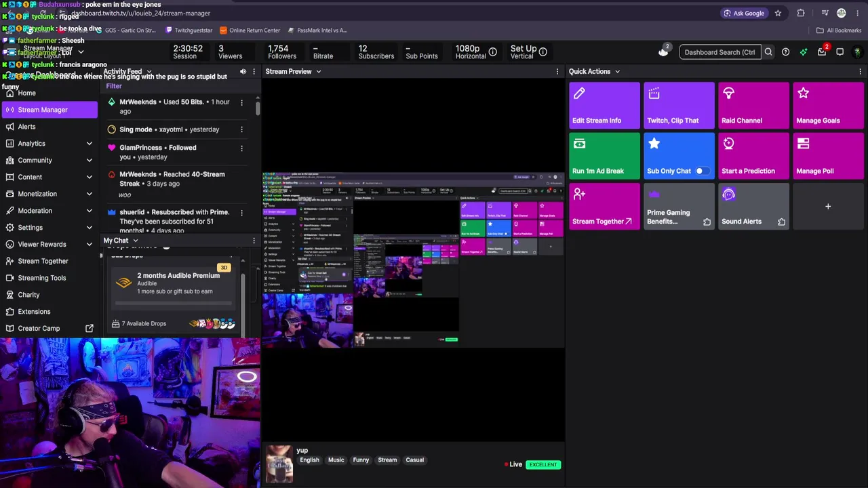The image size is (868, 488).
Task: Open Creator Camp external link
Action: [50, 328]
